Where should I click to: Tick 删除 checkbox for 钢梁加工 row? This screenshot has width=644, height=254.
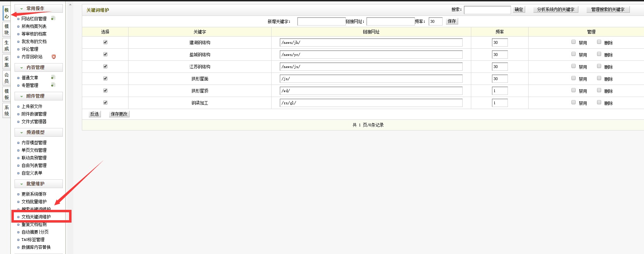tap(599, 102)
